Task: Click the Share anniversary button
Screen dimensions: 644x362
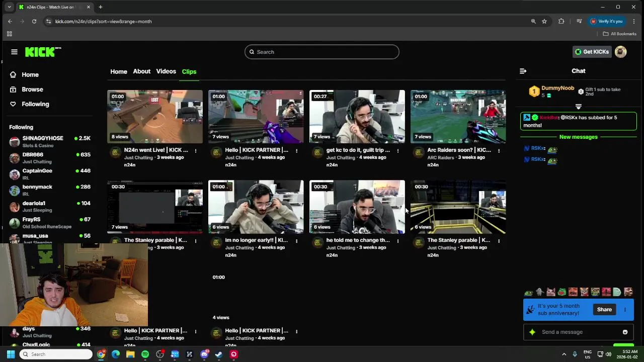Action: click(x=604, y=310)
